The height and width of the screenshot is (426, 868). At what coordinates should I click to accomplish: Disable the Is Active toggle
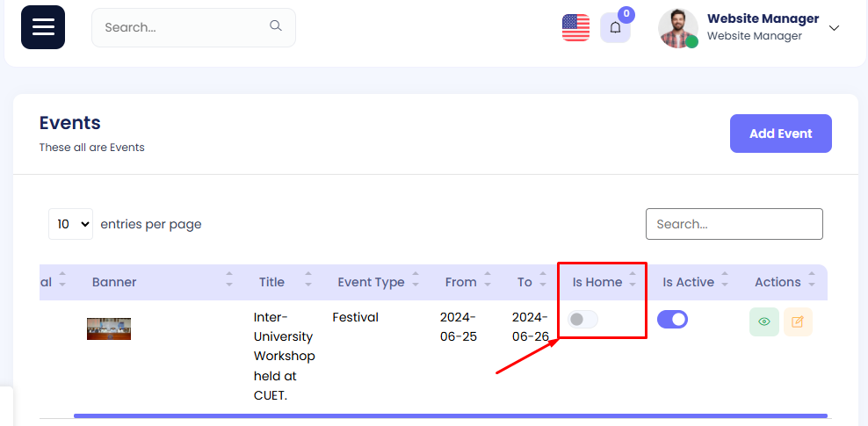(672, 320)
